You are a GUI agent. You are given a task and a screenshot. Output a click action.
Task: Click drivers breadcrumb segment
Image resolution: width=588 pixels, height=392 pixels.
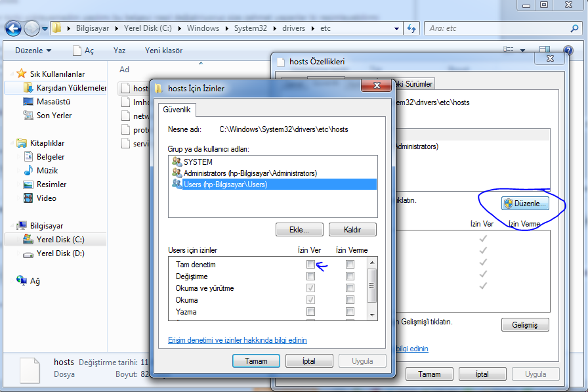pyautogui.click(x=293, y=28)
